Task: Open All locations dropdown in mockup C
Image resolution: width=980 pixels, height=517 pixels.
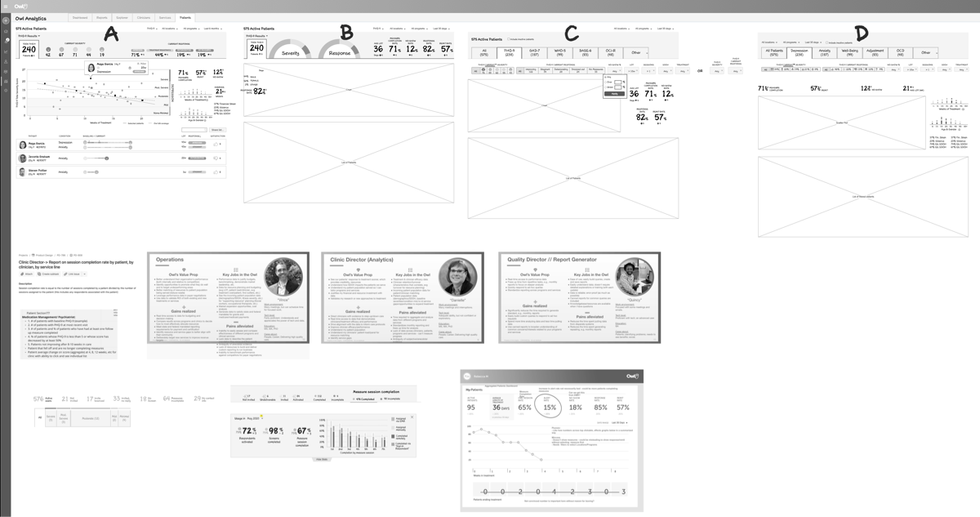Action: 621,29
